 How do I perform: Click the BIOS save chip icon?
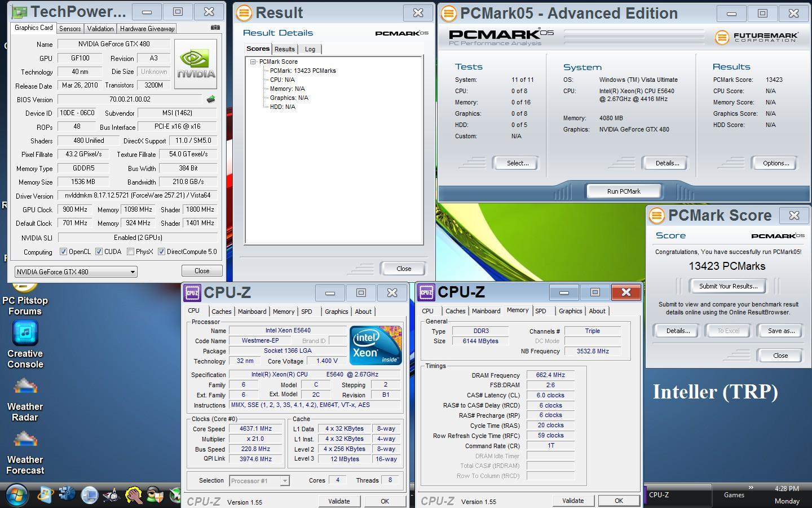click(211, 99)
